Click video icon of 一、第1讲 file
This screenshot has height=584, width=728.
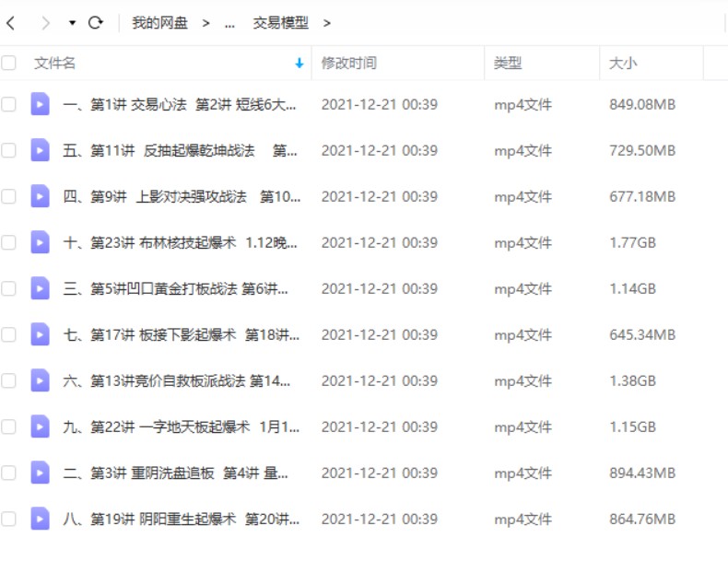[x=40, y=104]
